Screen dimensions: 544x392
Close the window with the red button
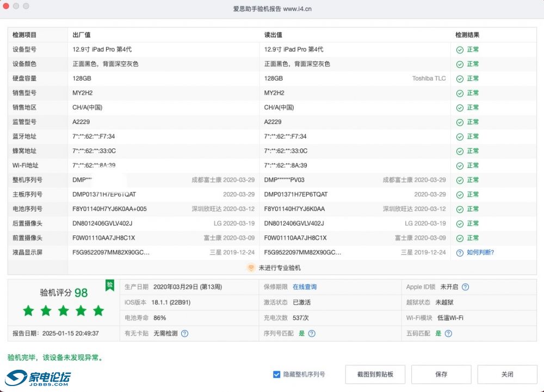tap(5, 6)
